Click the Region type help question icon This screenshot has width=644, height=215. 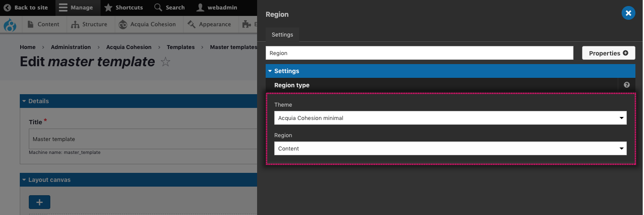click(627, 85)
